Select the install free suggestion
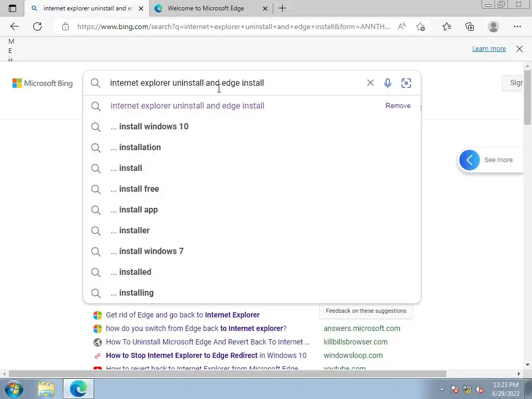532x399 pixels. click(252, 189)
